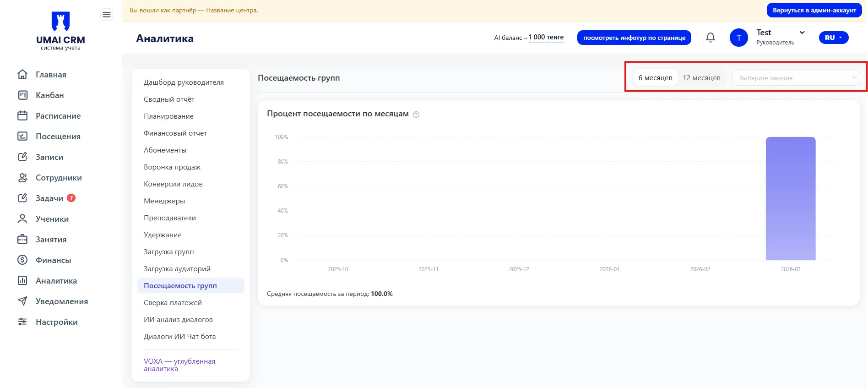Select Посещаемость групп report
Viewport: 868px width, 388px height.
(191, 285)
